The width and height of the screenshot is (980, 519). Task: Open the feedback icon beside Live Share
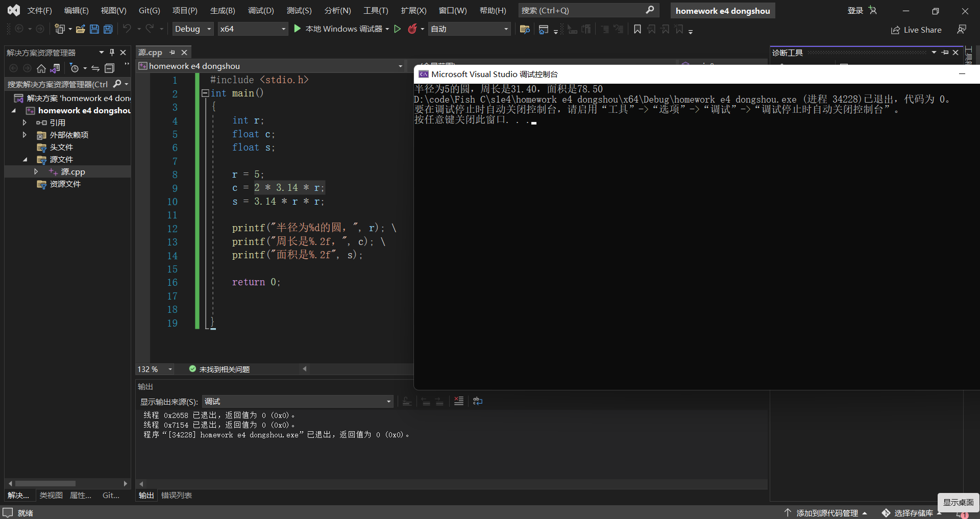(962, 30)
